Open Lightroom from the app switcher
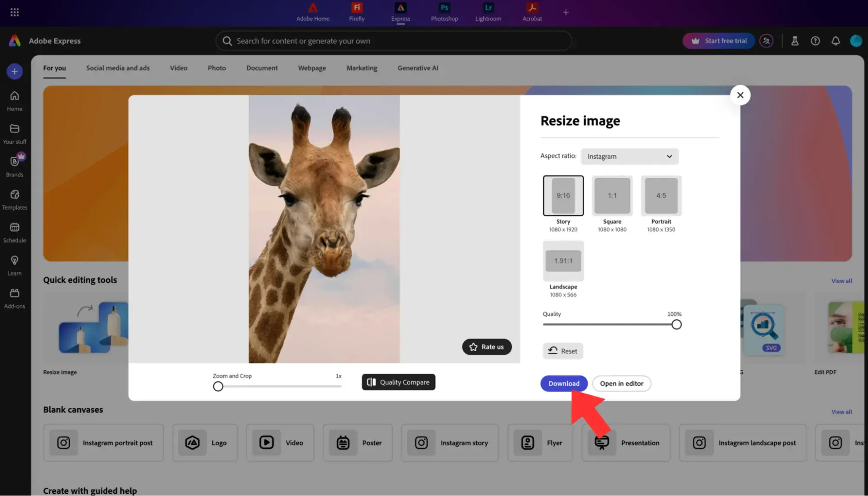This screenshot has height=496, width=868. pyautogui.click(x=488, y=12)
